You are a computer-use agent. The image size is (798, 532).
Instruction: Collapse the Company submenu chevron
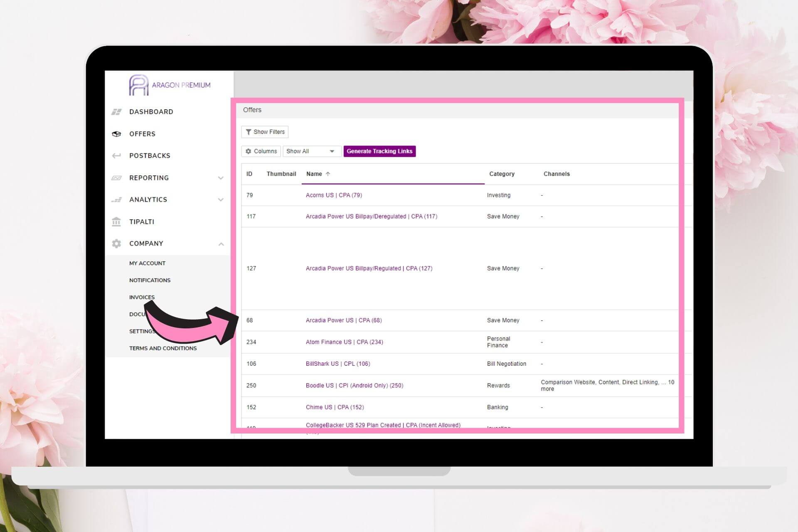point(221,244)
